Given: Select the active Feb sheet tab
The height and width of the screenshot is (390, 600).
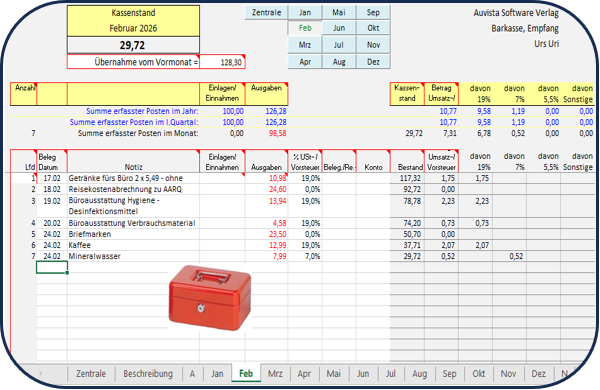Looking at the screenshot, I should [x=246, y=373].
